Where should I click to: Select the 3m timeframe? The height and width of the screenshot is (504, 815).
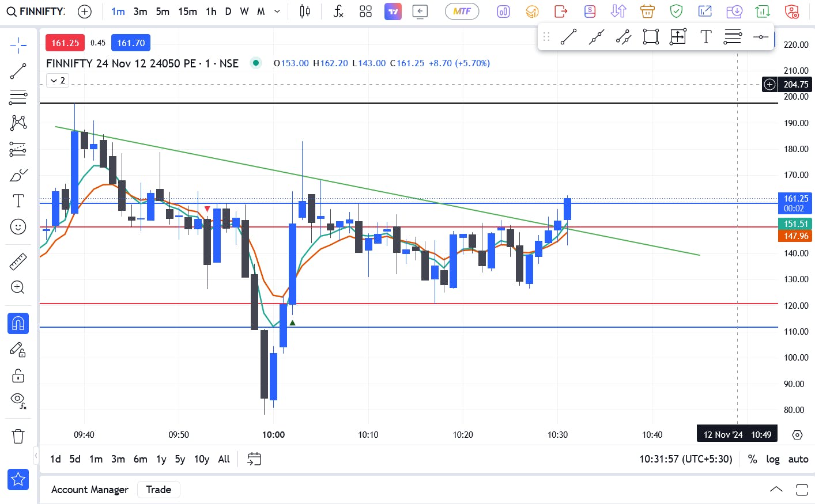(x=140, y=12)
